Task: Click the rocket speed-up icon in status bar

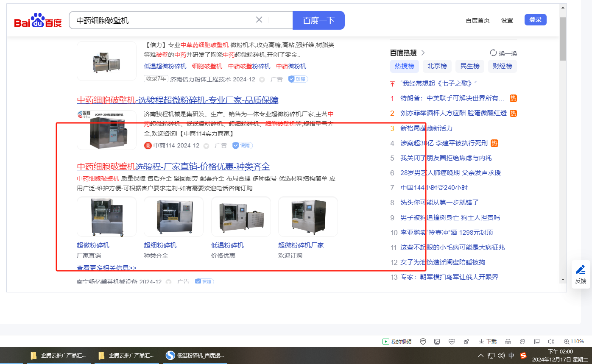Action: (466, 342)
